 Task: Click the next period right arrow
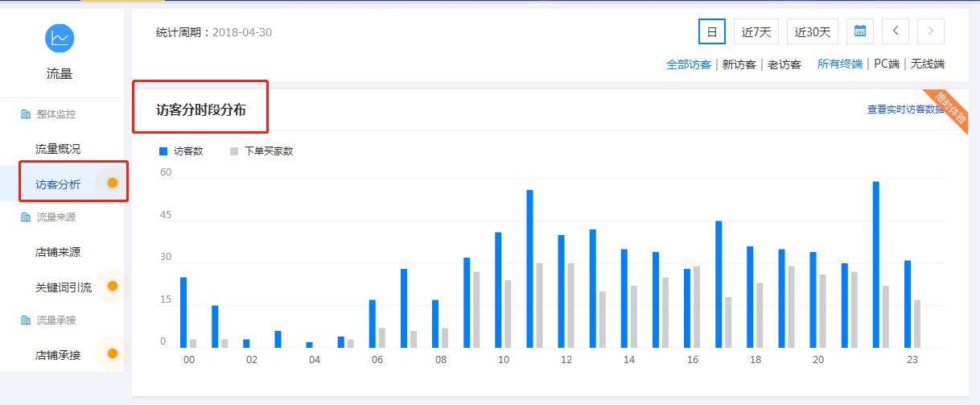[931, 31]
